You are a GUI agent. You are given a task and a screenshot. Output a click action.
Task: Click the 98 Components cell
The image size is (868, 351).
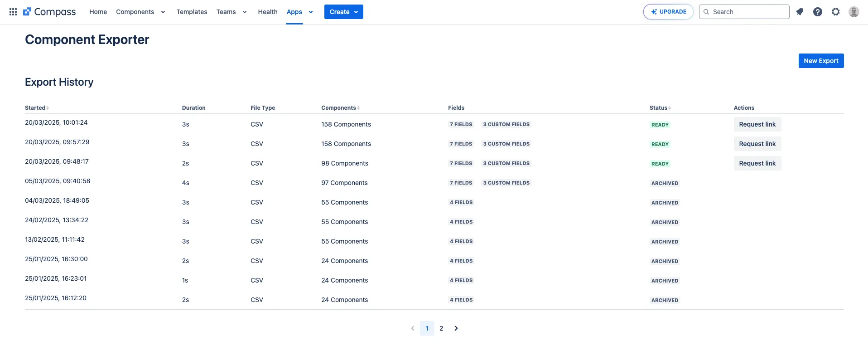(x=345, y=163)
